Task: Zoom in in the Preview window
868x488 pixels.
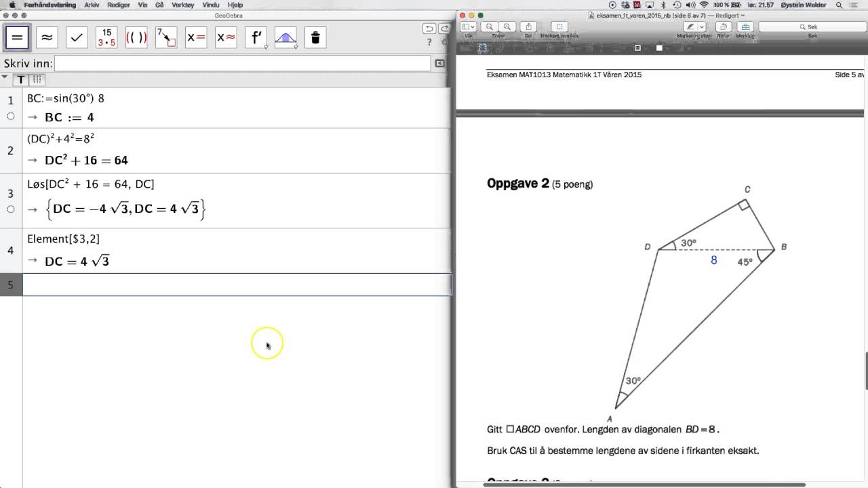Action: tap(507, 26)
